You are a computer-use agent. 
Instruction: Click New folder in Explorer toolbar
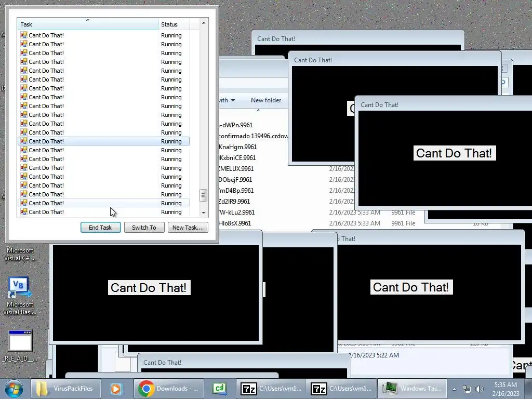coord(266,100)
